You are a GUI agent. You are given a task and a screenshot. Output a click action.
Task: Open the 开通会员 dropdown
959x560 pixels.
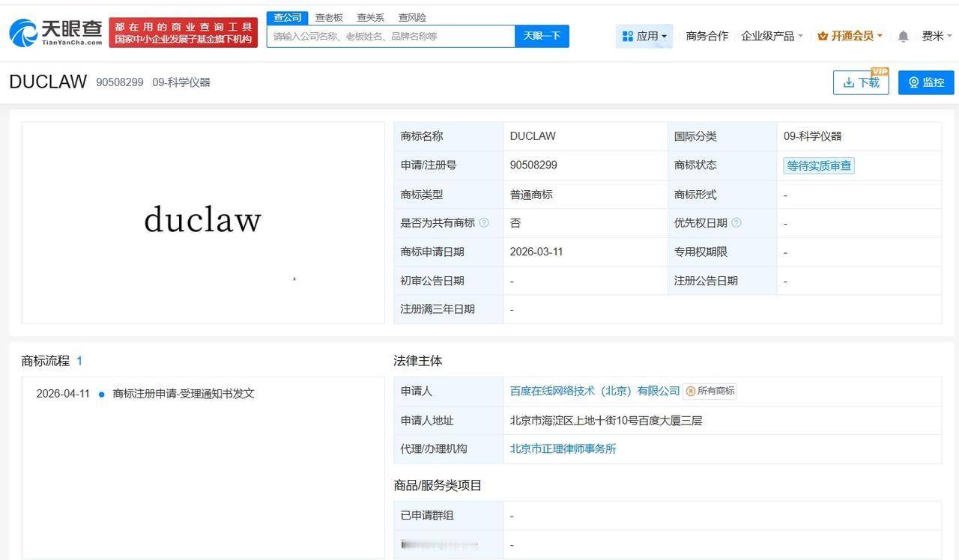[854, 35]
